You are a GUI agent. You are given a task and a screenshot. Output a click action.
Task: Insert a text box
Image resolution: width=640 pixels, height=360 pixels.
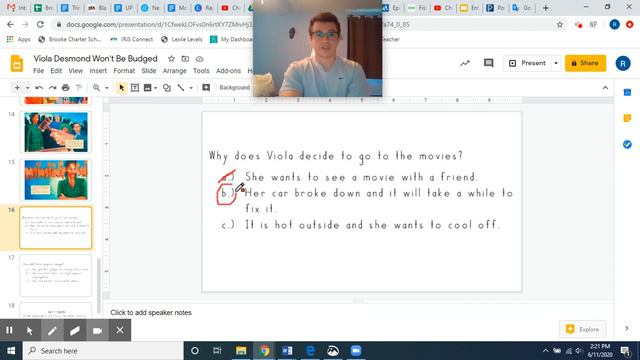(x=135, y=88)
